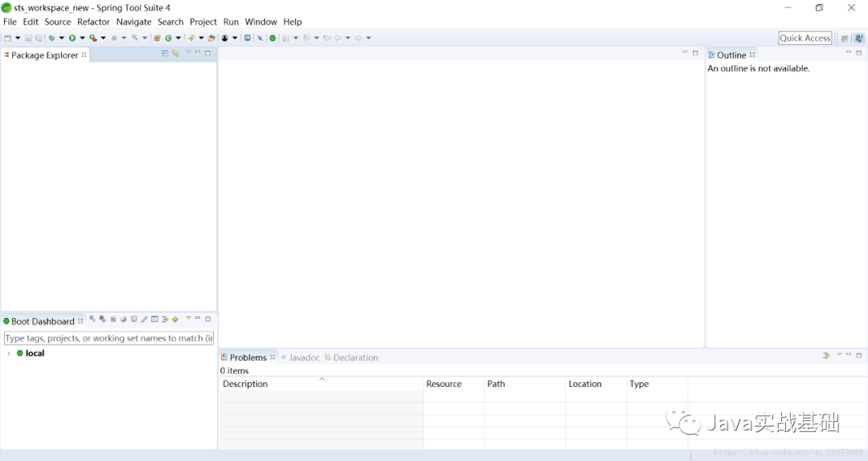Click the Run with red toolbox icon
The image size is (868, 461).
click(x=93, y=39)
